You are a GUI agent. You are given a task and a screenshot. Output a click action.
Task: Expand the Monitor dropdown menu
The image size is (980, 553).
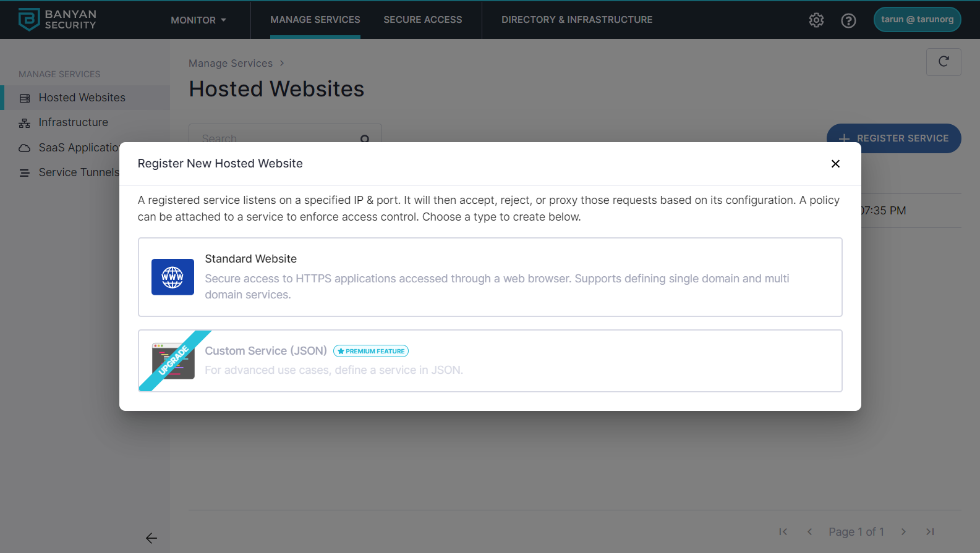(198, 20)
